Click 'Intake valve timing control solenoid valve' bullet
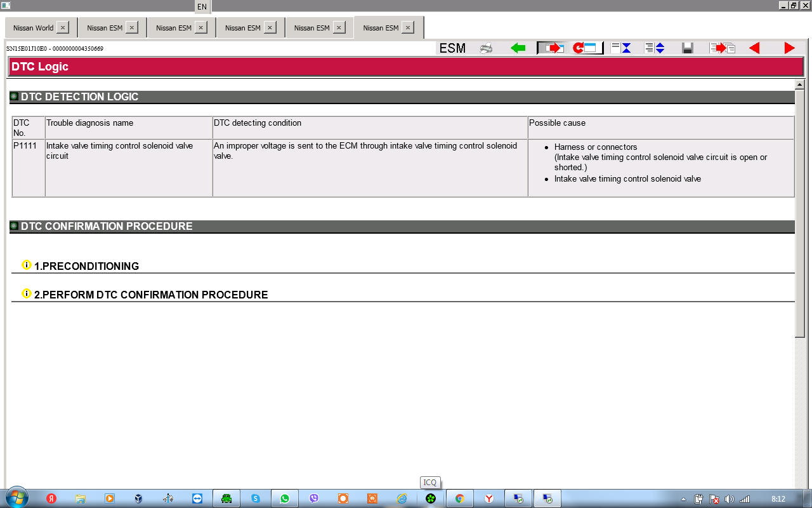812x508 pixels. 627,179
